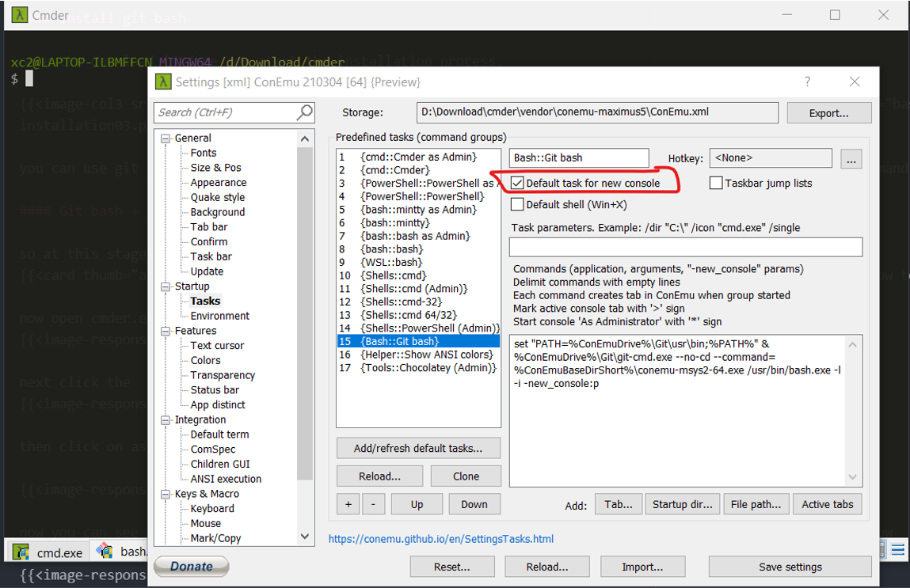Enable Taskbar jump lists checkbox

(x=716, y=184)
